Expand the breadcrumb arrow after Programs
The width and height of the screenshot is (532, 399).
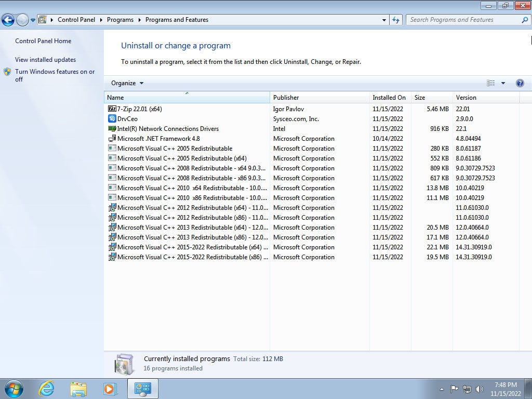[x=139, y=20]
